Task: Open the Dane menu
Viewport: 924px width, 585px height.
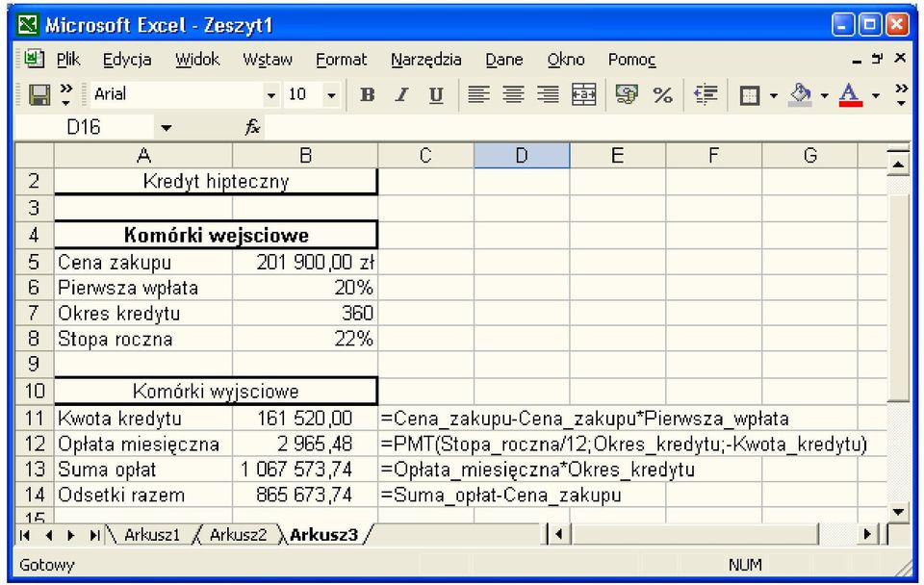Action: tap(503, 60)
